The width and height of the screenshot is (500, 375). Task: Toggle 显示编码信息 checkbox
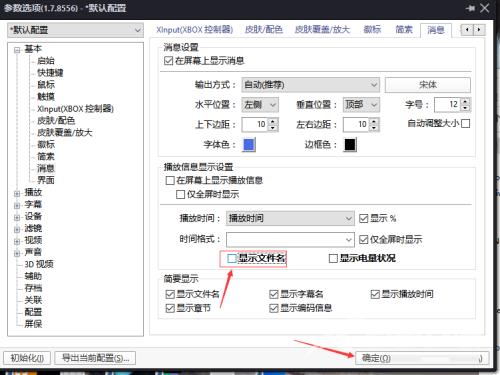coord(274,308)
